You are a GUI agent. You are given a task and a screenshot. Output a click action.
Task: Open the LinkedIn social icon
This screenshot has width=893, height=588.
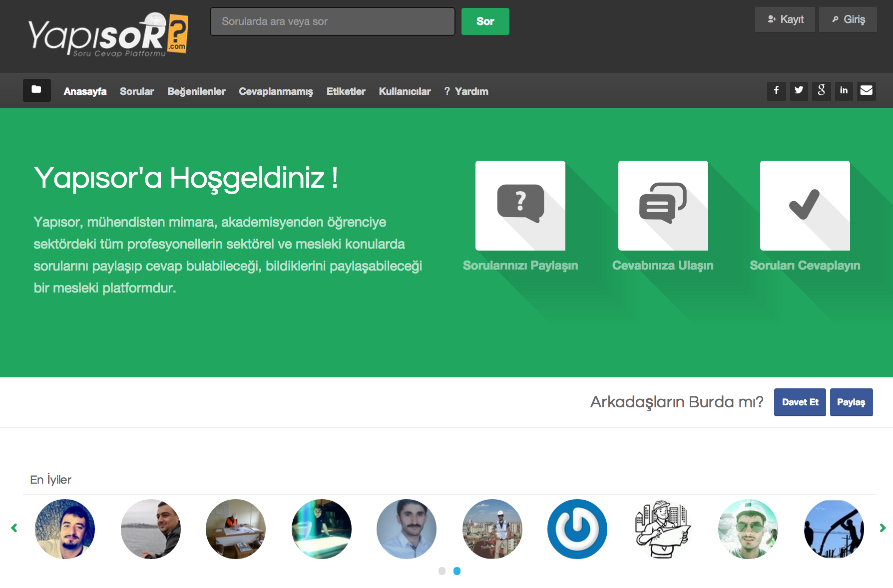tap(844, 91)
